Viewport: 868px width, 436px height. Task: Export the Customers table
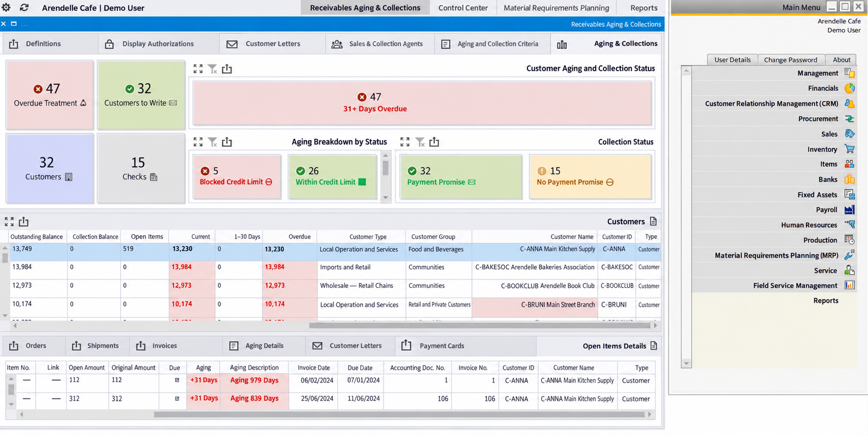coord(24,222)
